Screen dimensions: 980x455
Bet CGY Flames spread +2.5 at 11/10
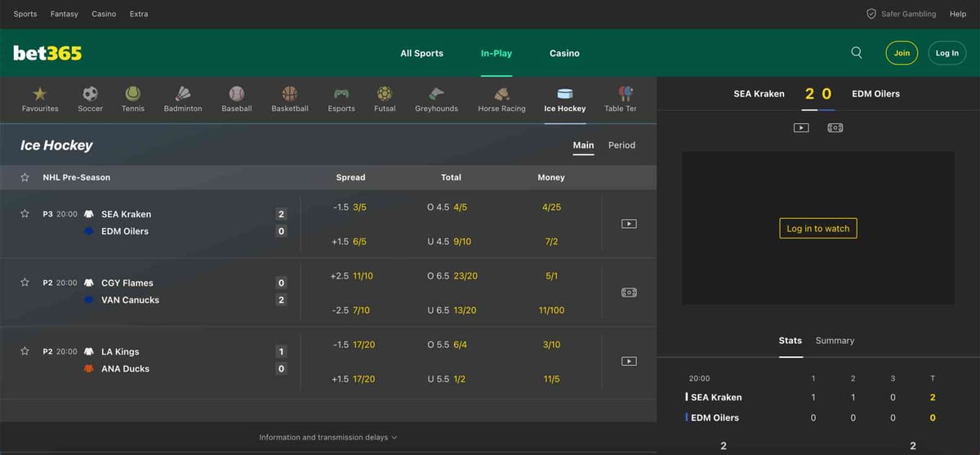coord(352,276)
